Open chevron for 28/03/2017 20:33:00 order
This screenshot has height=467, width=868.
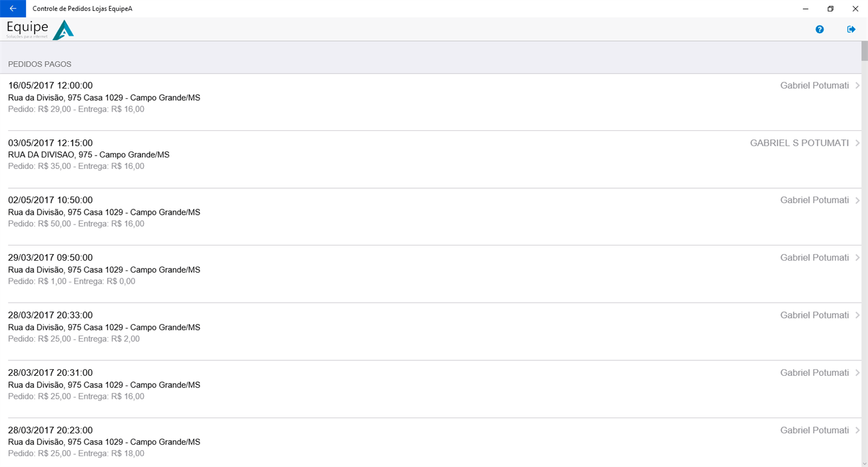pos(857,315)
